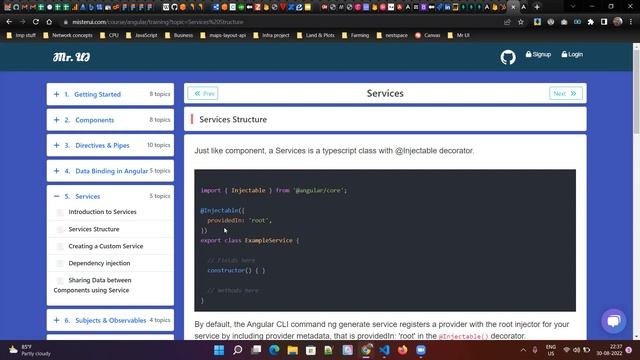Toggle the browser side panel icon

(x=604, y=22)
